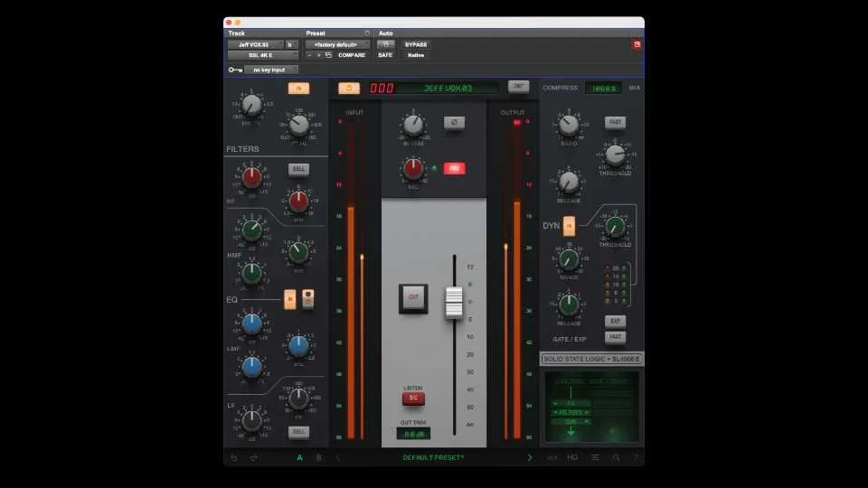Open the Jeff VOX.03 track selector
The height and width of the screenshot is (488, 868).
point(255,44)
